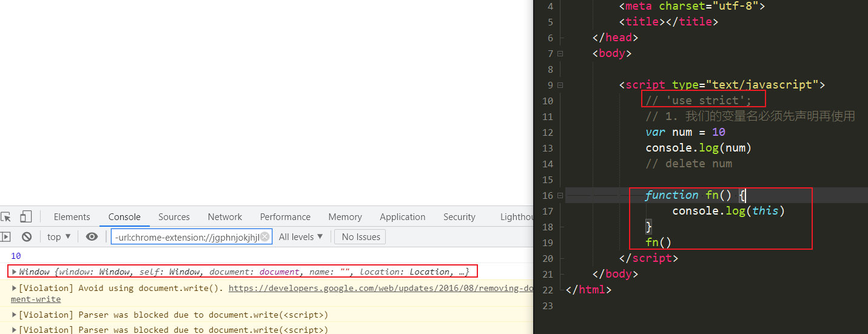Click the script type="text/javascript" line

pyautogui.click(x=722, y=85)
